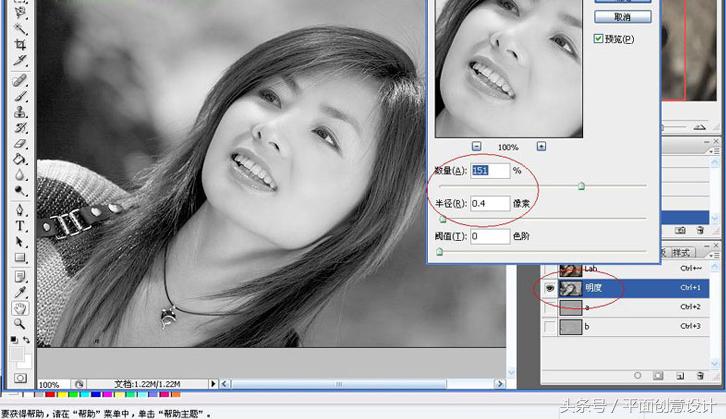Show the a channel visibility box

[549, 307]
